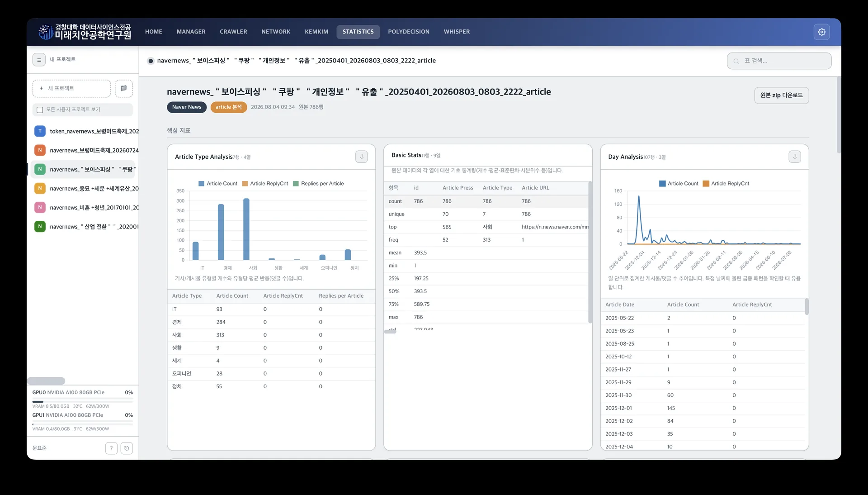Click Basic Stats vertical scrollbar
Screen dimensions: 868x495
coord(590,252)
